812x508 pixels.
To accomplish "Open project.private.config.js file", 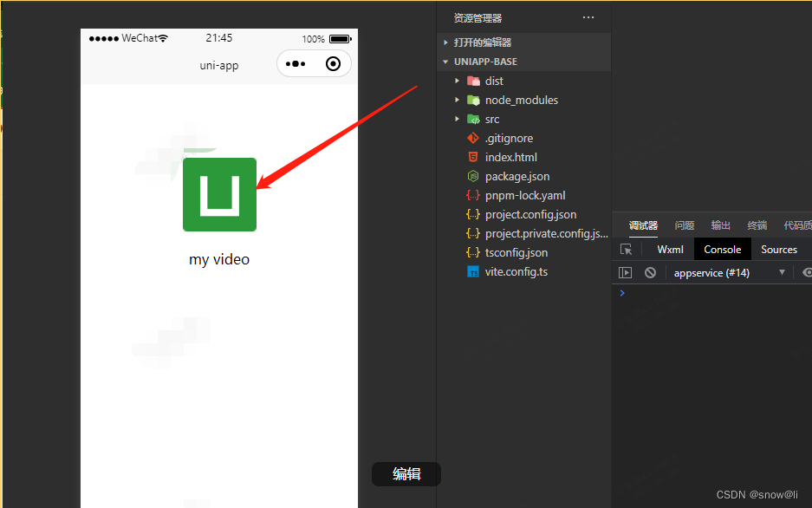I will [x=547, y=234].
